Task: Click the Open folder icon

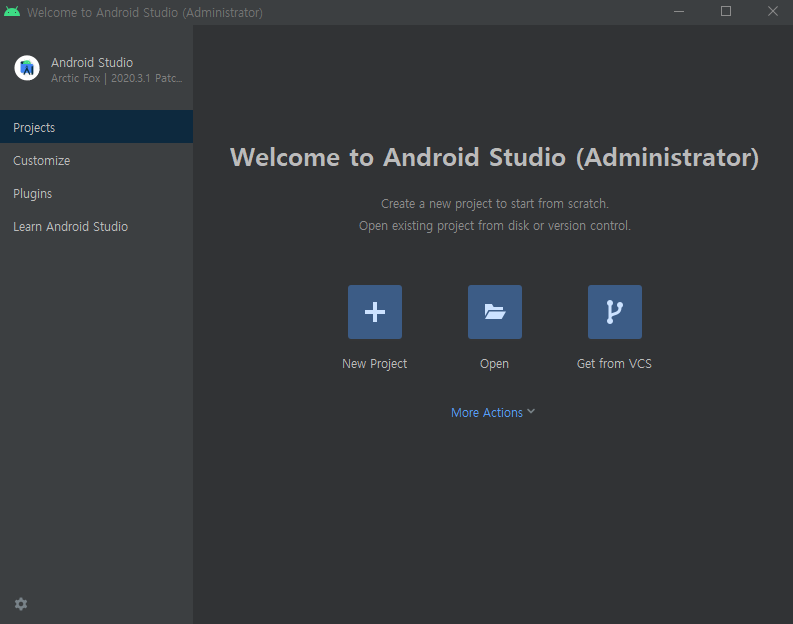Action: click(495, 312)
